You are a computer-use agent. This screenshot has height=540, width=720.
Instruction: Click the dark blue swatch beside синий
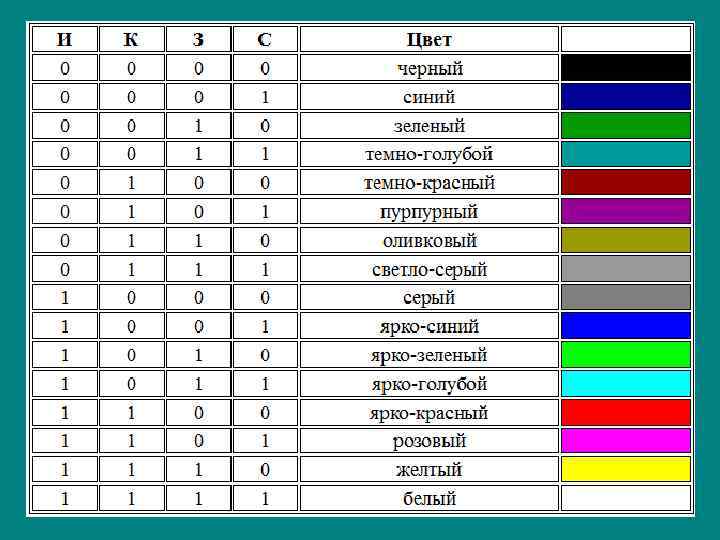626,96
